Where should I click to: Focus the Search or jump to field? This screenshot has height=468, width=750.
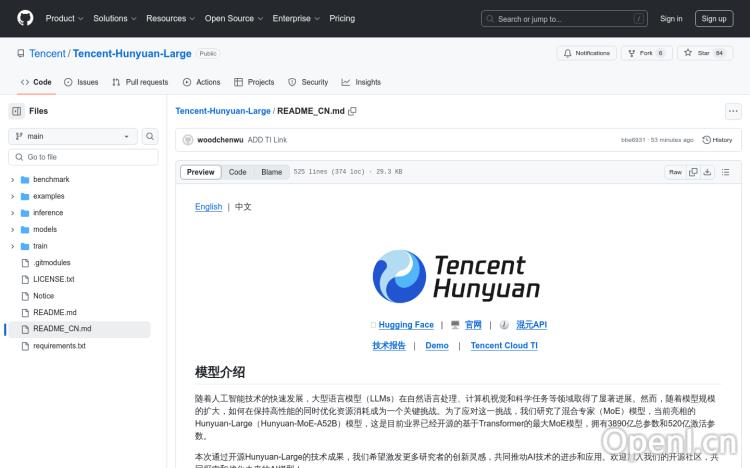click(x=564, y=19)
